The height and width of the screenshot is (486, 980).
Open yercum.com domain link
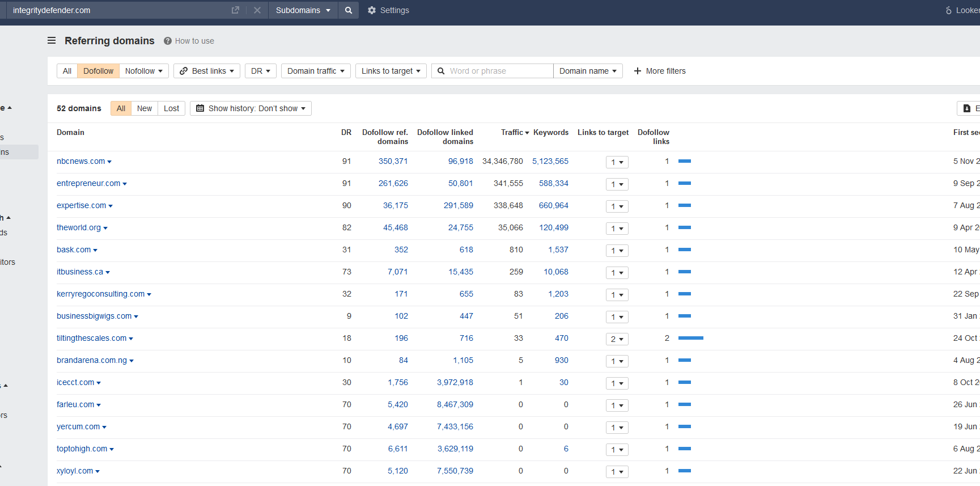click(78, 426)
